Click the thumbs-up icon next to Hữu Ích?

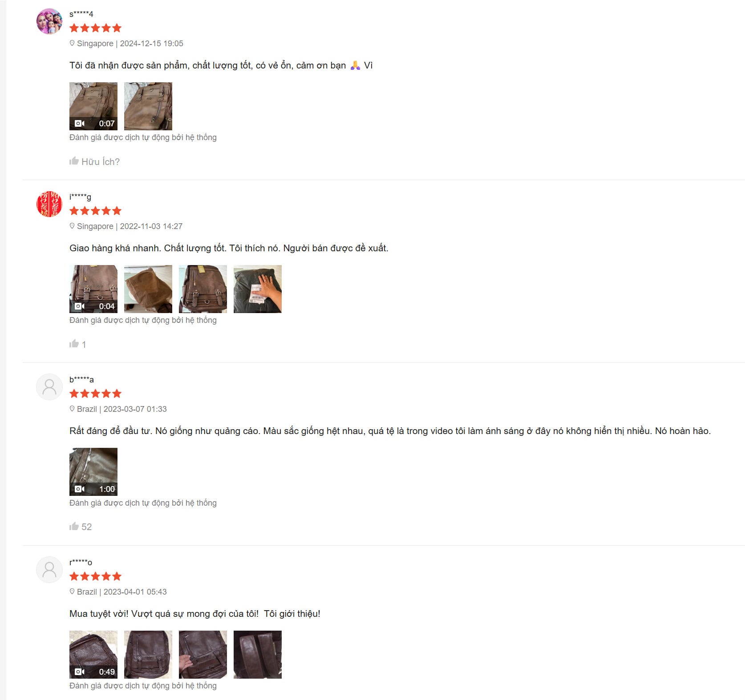pos(74,161)
